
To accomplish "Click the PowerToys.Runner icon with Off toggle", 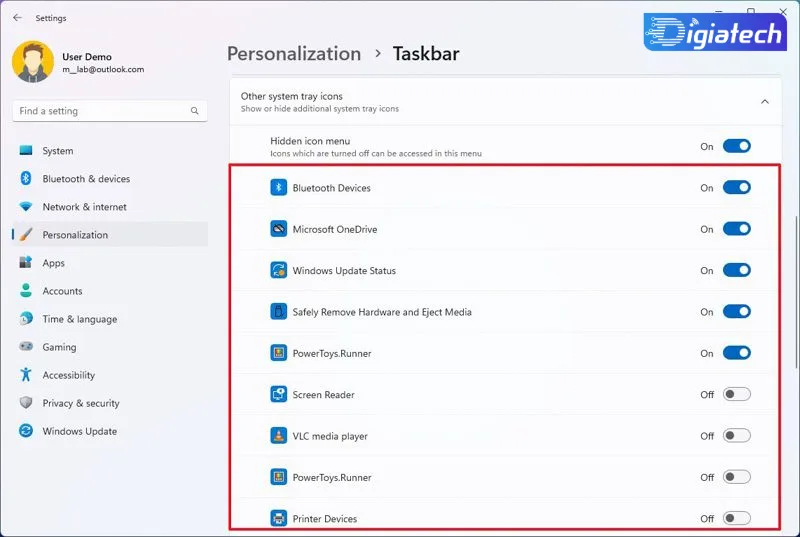I will [x=279, y=477].
